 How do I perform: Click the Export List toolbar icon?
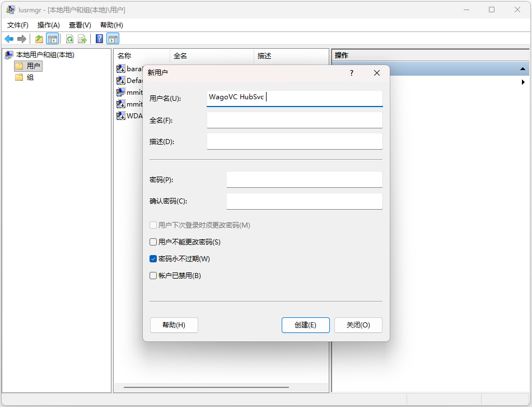coord(82,39)
